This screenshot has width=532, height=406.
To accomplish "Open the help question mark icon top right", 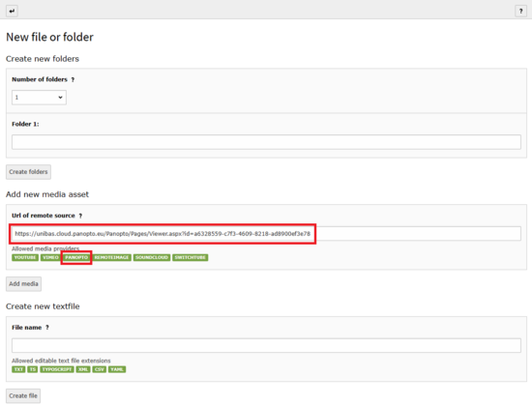I will click(x=520, y=11).
